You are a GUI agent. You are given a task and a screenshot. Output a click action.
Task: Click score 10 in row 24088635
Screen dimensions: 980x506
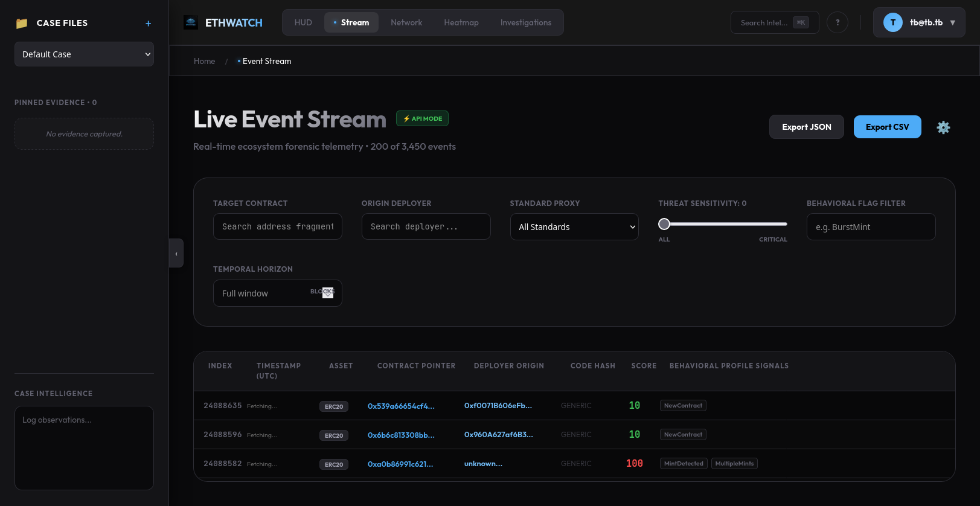pyautogui.click(x=635, y=406)
